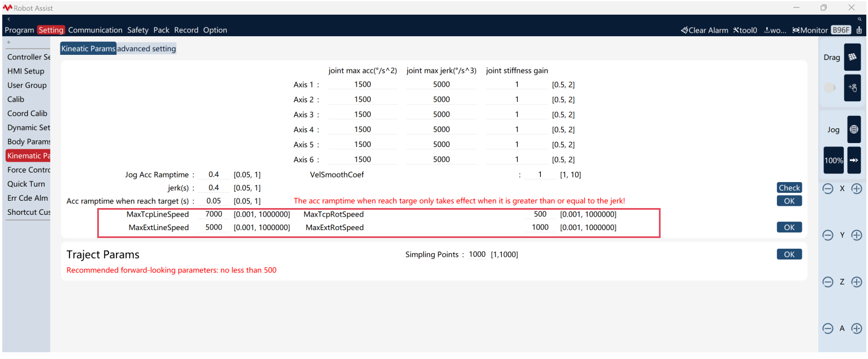The image size is (868, 359).
Task: Click the robot icon beside B96F
Action: [x=860, y=31]
